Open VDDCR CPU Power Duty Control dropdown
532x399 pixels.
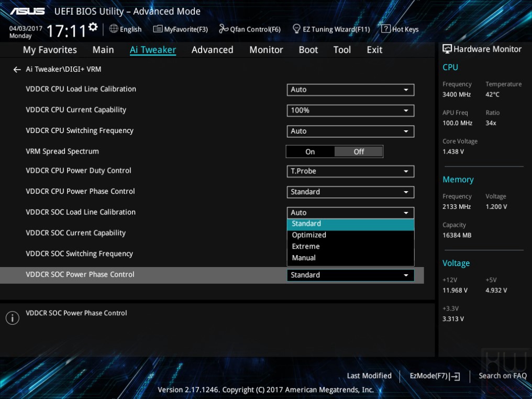[350, 171]
